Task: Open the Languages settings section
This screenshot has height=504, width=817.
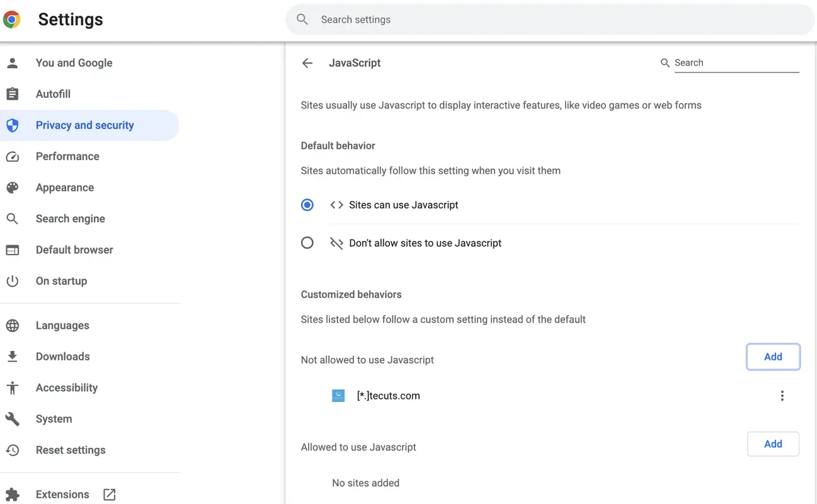Action: tap(62, 326)
